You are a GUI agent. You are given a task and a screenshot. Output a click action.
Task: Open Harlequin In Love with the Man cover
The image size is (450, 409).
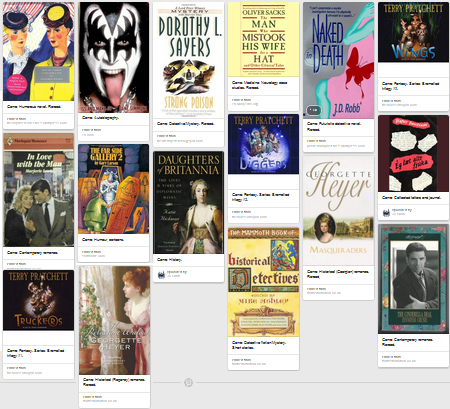click(39, 190)
